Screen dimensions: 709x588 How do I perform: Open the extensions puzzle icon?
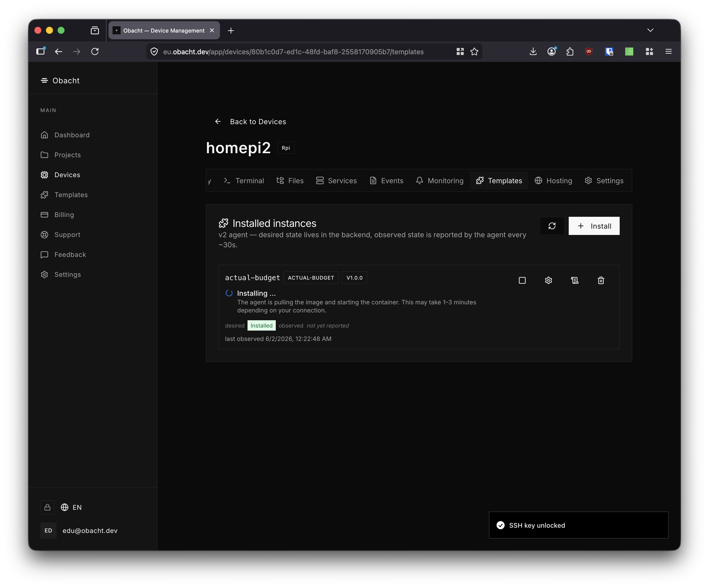[x=570, y=51]
